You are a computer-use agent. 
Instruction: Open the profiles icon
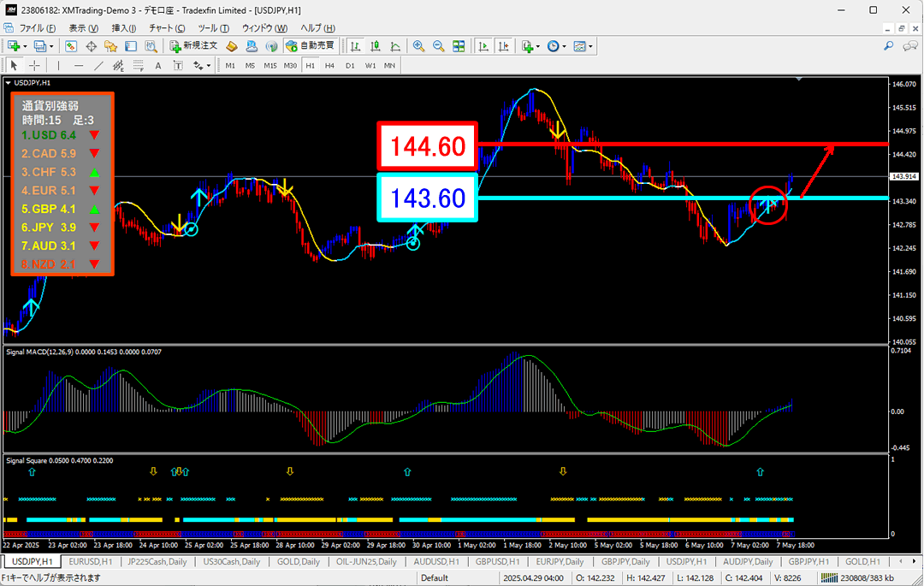click(40, 46)
